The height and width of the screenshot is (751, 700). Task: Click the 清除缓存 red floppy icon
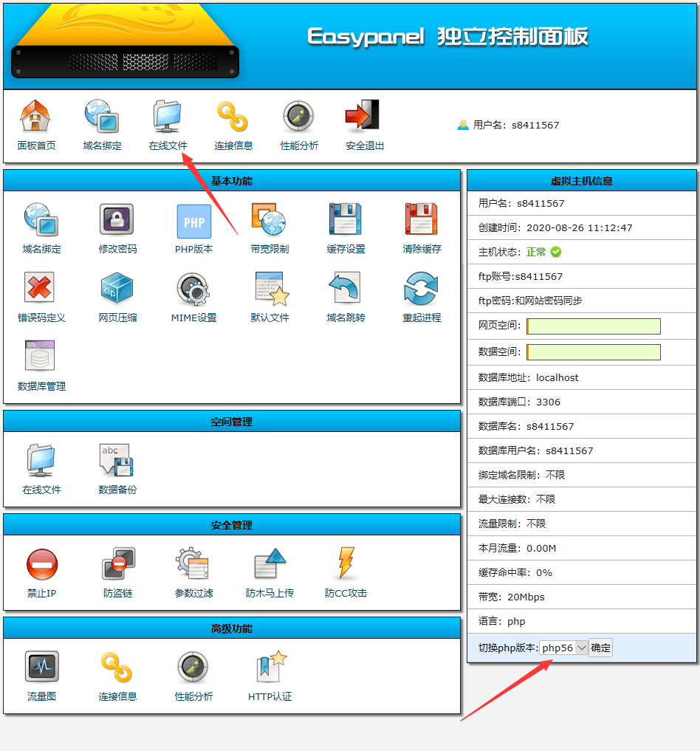pos(422,219)
